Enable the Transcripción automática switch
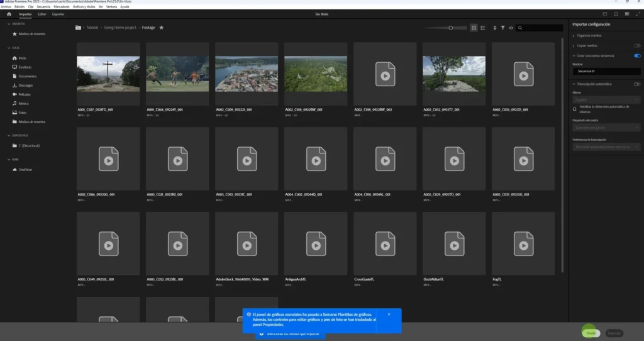Image resolution: width=644 pixels, height=341 pixels. [x=637, y=84]
